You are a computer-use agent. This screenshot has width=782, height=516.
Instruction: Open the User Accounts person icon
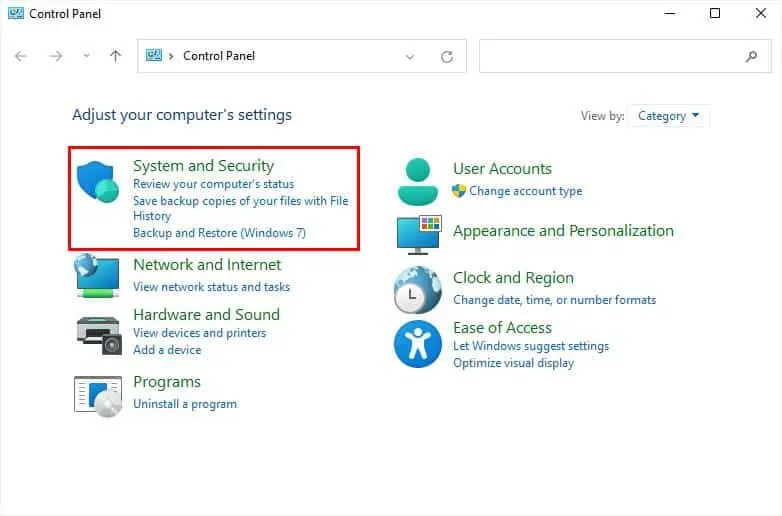pyautogui.click(x=418, y=182)
